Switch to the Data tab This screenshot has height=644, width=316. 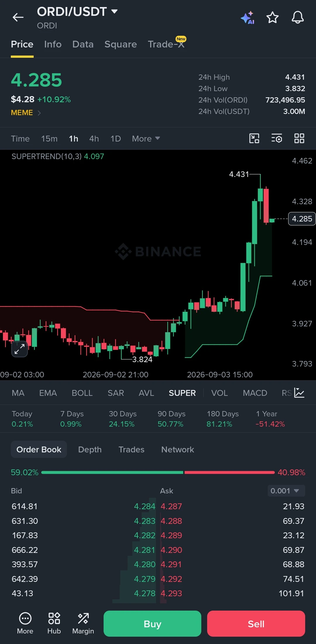tap(83, 44)
